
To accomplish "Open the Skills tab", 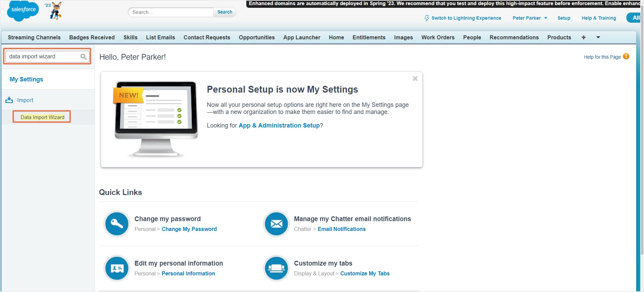I will pos(130,37).
